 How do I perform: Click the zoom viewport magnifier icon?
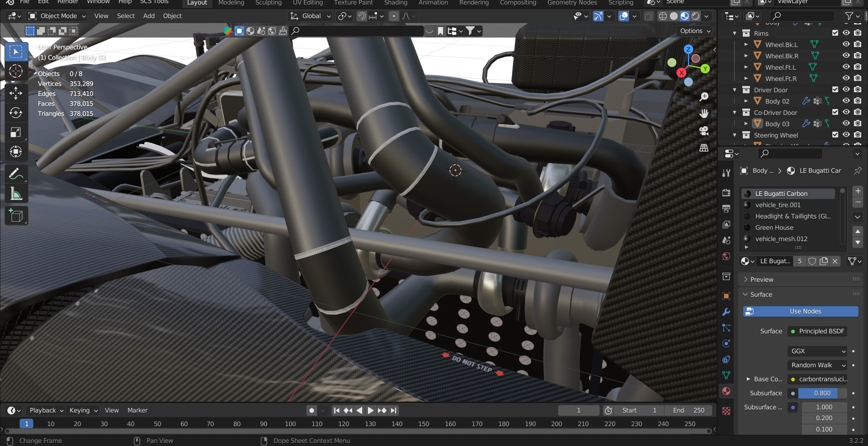[x=704, y=97]
